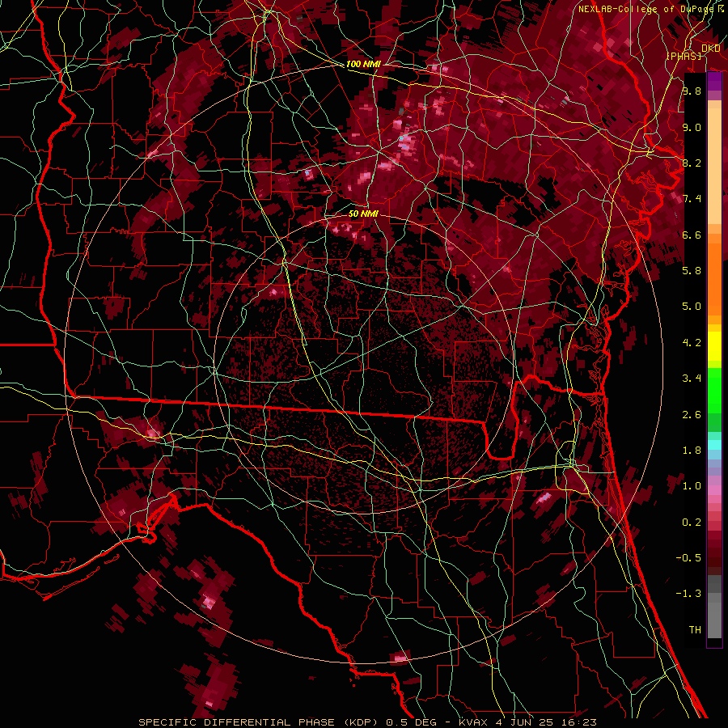Click the -0.5 value on the color scale

pos(688,557)
